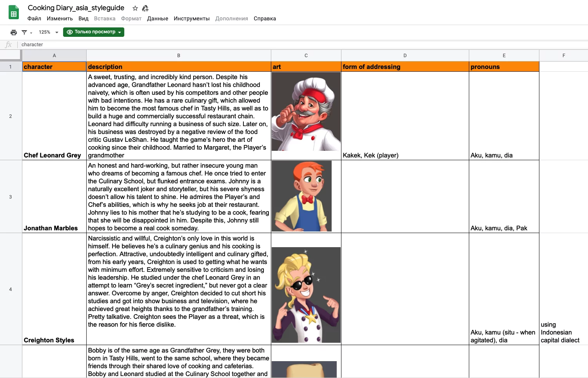Select column C header

pos(306,56)
